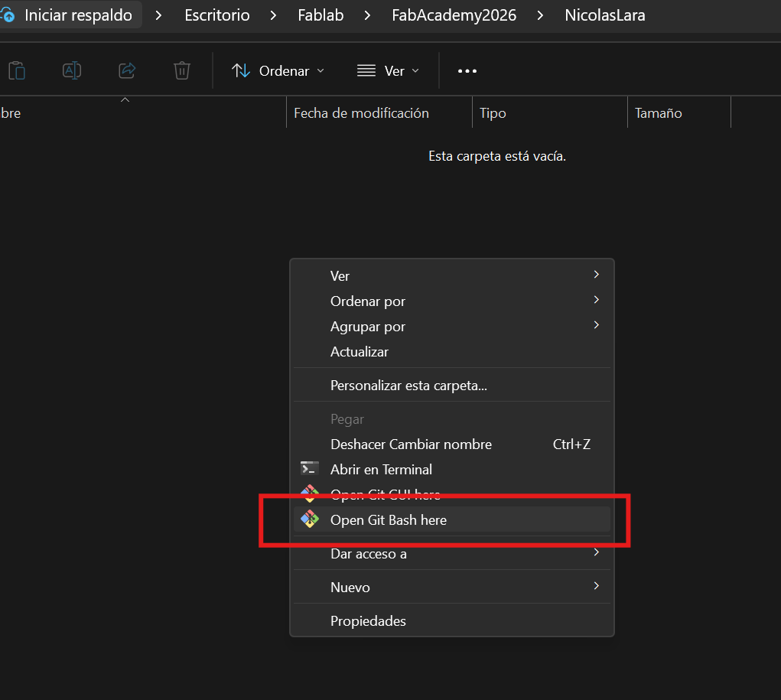The width and height of the screenshot is (781, 700).
Task: Open the three-dots more options menu
Action: point(467,71)
